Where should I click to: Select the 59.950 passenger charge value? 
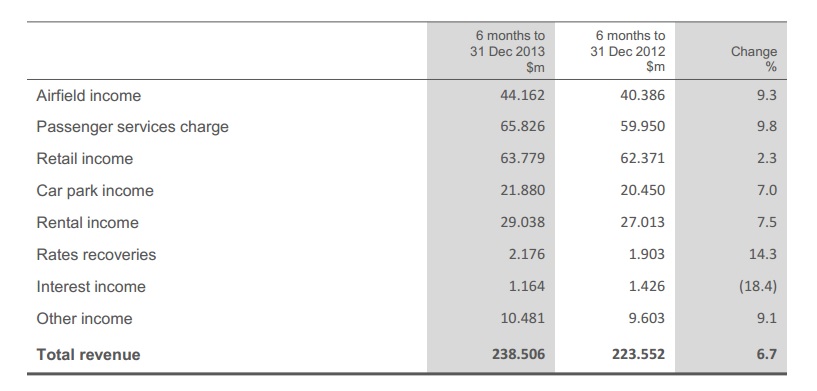642,127
